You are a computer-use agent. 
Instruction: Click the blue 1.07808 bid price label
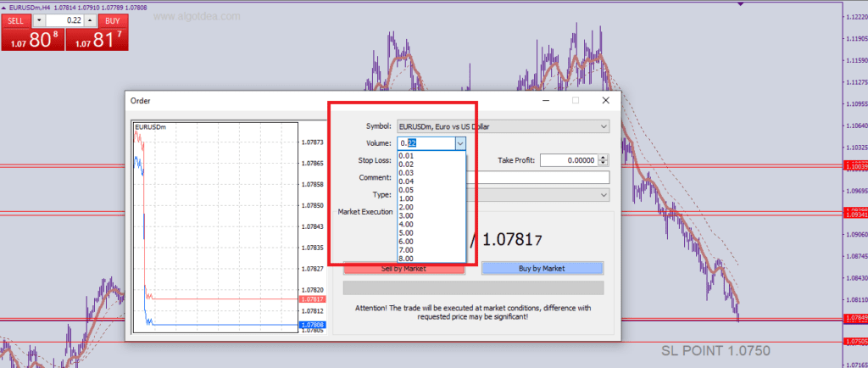coord(312,325)
